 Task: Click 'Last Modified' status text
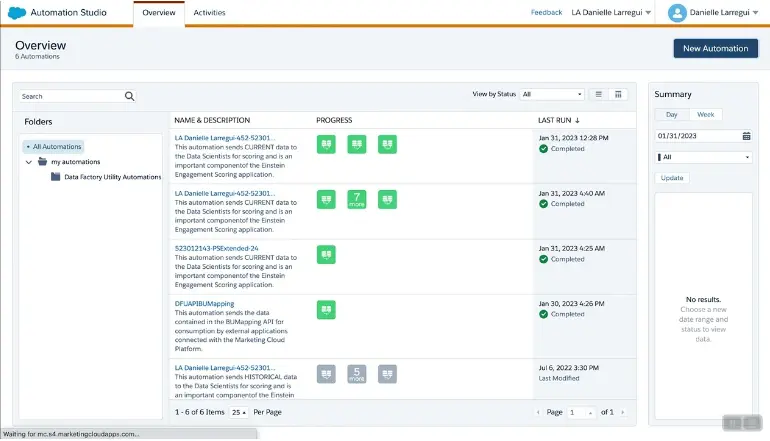558,379
